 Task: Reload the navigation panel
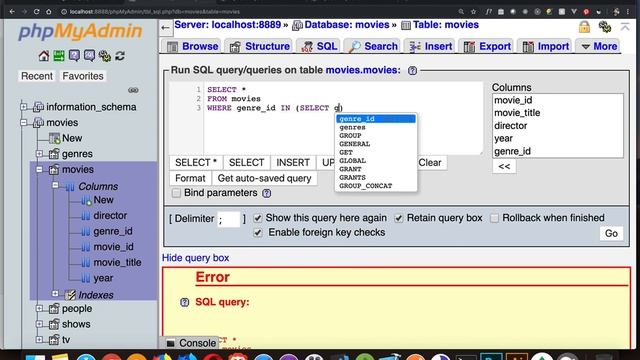[120, 56]
